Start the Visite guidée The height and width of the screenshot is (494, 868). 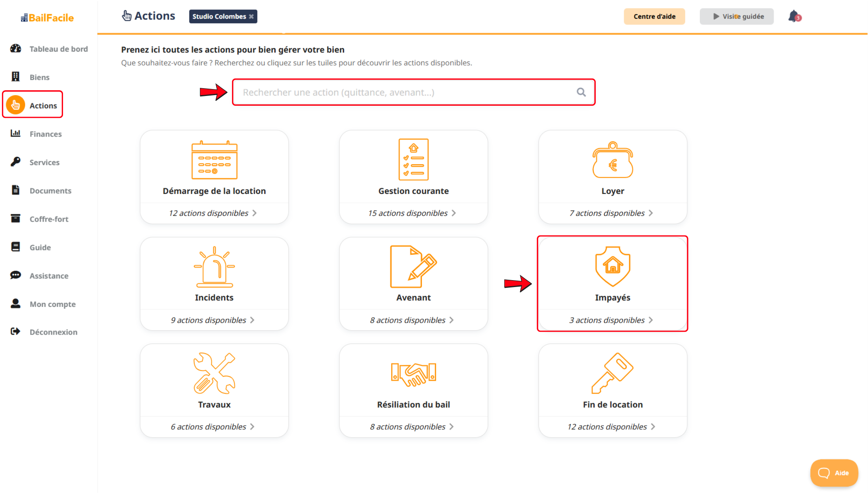[737, 17]
